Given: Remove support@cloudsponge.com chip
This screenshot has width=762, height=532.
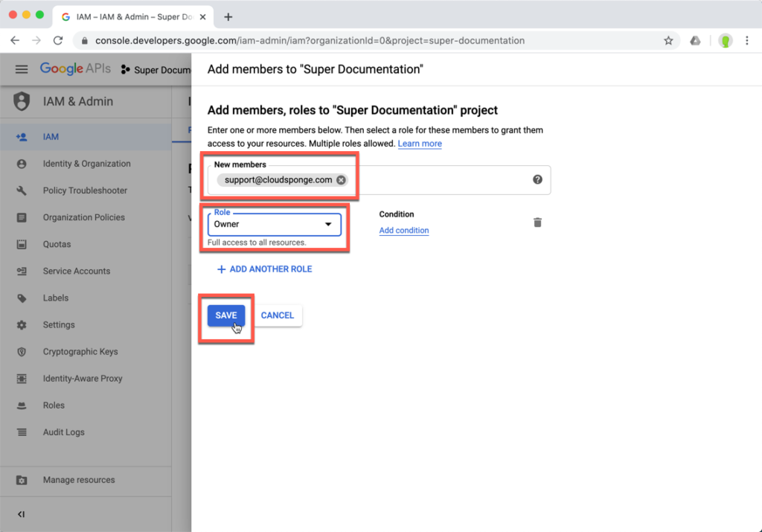Looking at the screenshot, I should pyautogui.click(x=341, y=180).
